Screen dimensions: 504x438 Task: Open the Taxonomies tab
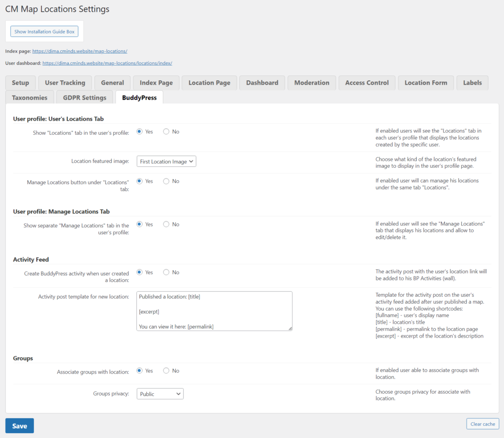pos(30,97)
